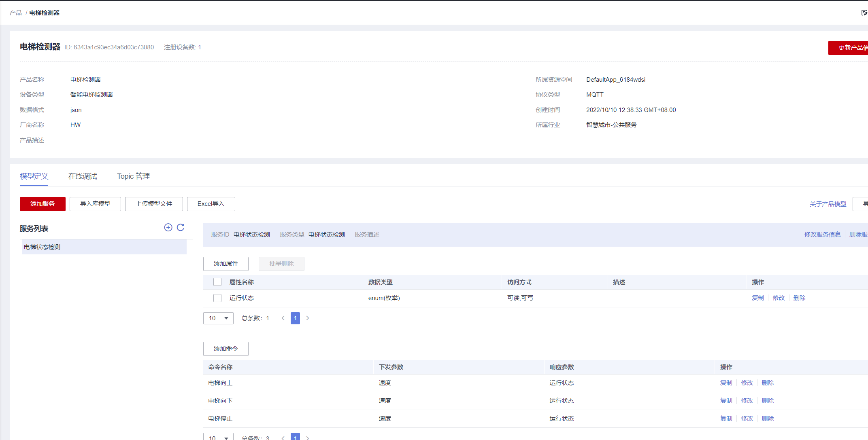Go to previous page of properties
868x440 pixels.
[283, 318]
